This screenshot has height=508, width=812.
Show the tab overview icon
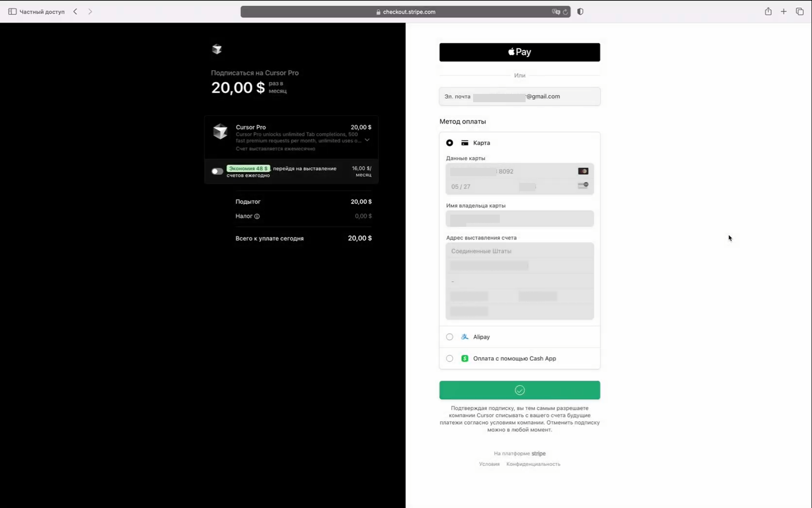[800, 12]
